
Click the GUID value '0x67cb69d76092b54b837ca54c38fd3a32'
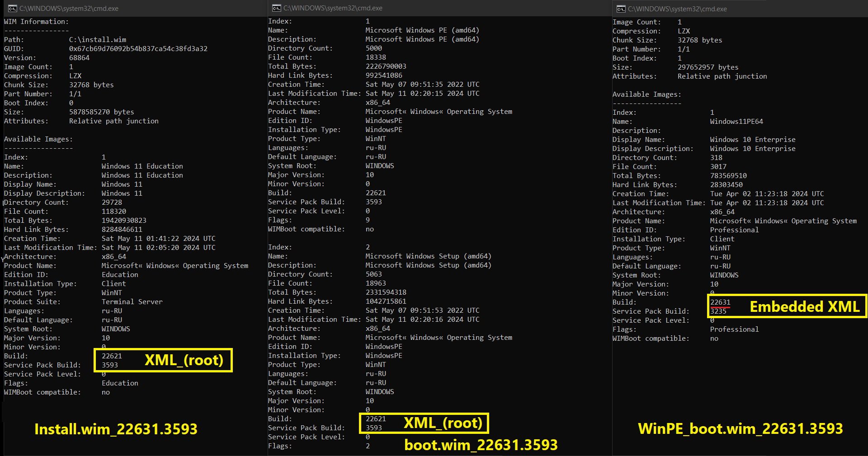138,49
